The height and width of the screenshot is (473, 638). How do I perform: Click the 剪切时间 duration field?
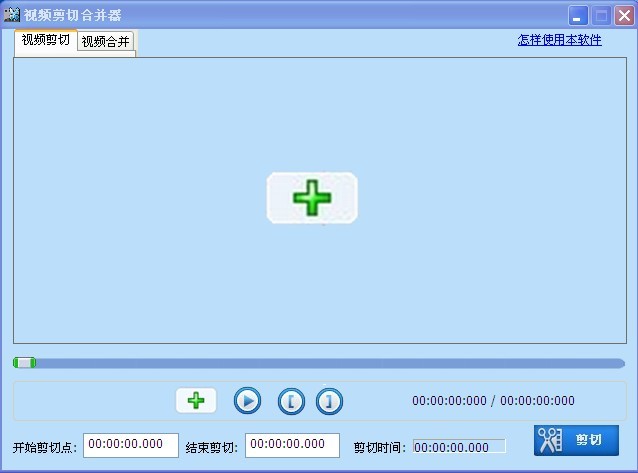click(x=459, y=447)
